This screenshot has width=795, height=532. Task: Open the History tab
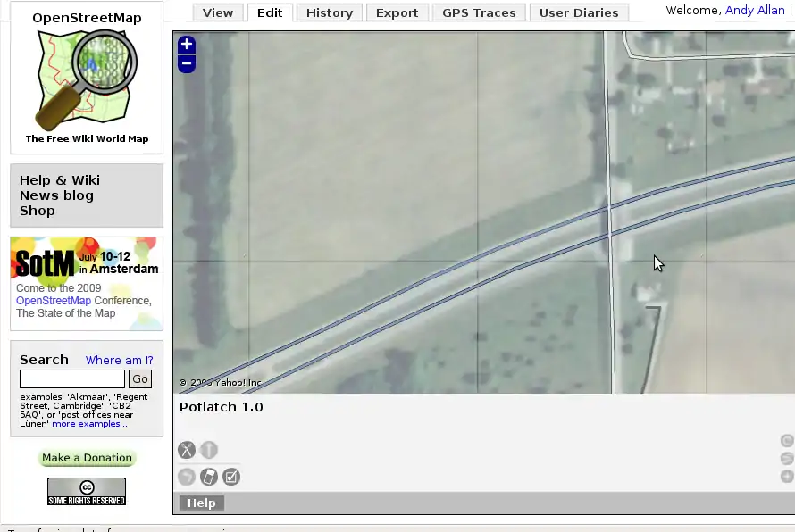click(329, 12)
